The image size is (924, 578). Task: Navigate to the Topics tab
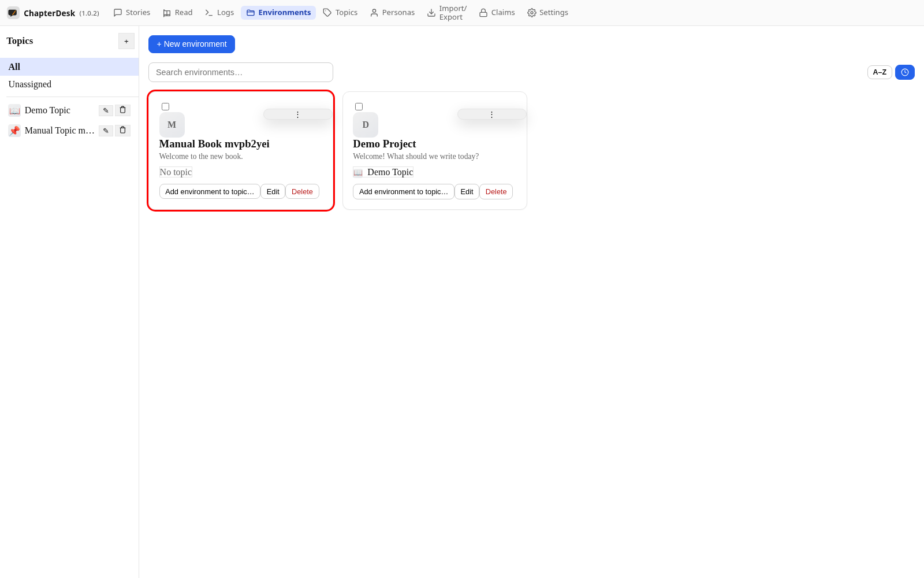(340, 13)
